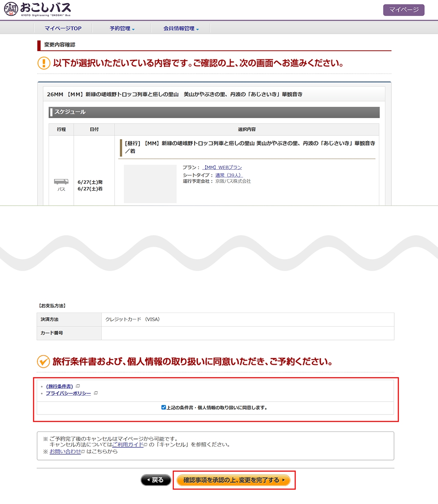Click 26MM tour title text

pos(174,94)
